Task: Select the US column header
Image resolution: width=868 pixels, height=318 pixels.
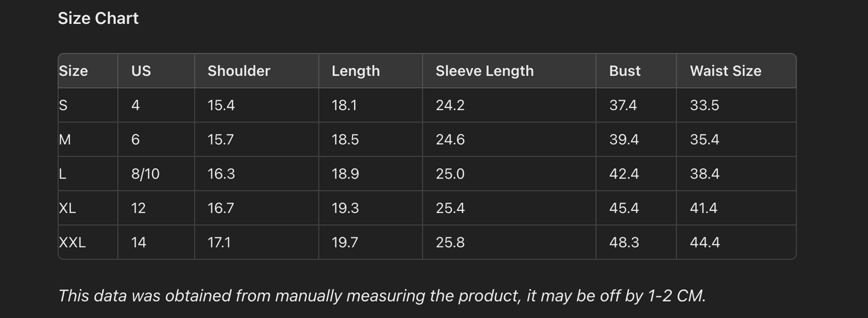Action: tap(141, 71)
